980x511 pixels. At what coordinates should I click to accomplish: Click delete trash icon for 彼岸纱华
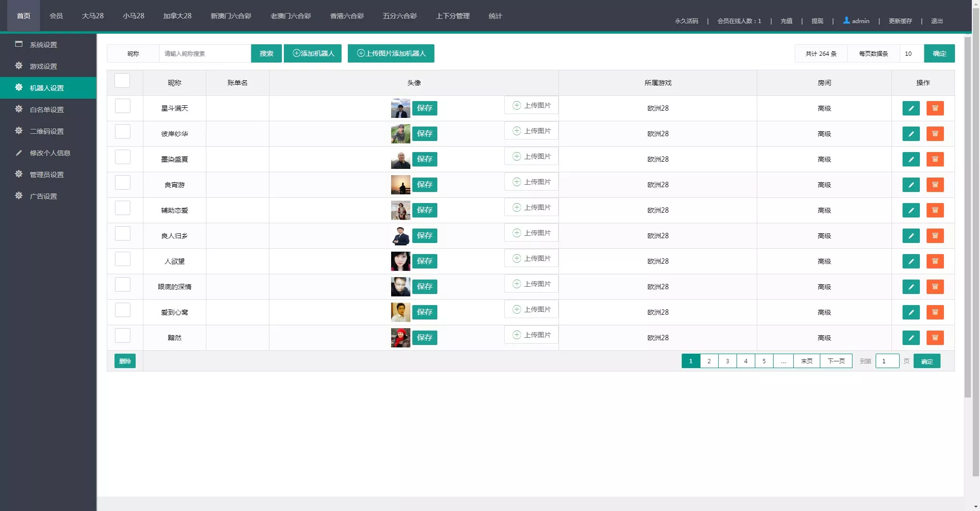click(935, 134)
